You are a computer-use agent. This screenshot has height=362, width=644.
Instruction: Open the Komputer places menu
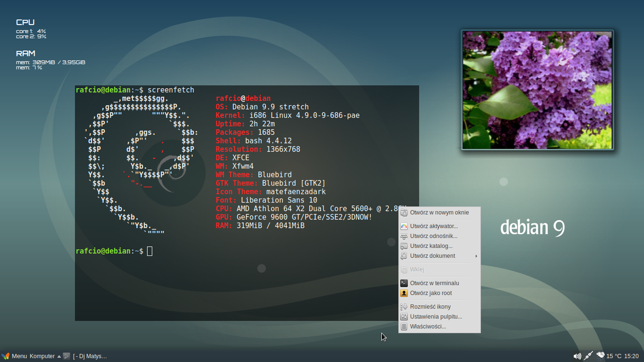pyautogui.click(x=42, y=356)
